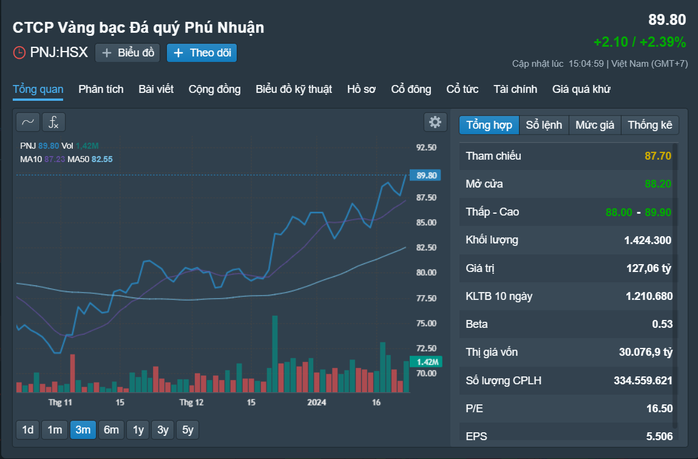Set chart range to 1m
This screenshot has width=698, height=459.
(x=55, y=430)
